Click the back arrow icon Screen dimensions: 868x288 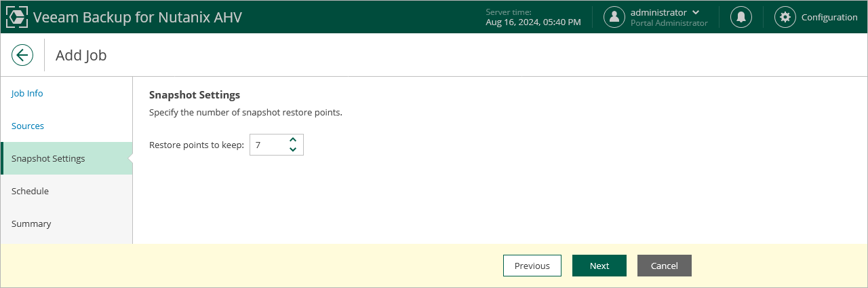click(22, 55)
